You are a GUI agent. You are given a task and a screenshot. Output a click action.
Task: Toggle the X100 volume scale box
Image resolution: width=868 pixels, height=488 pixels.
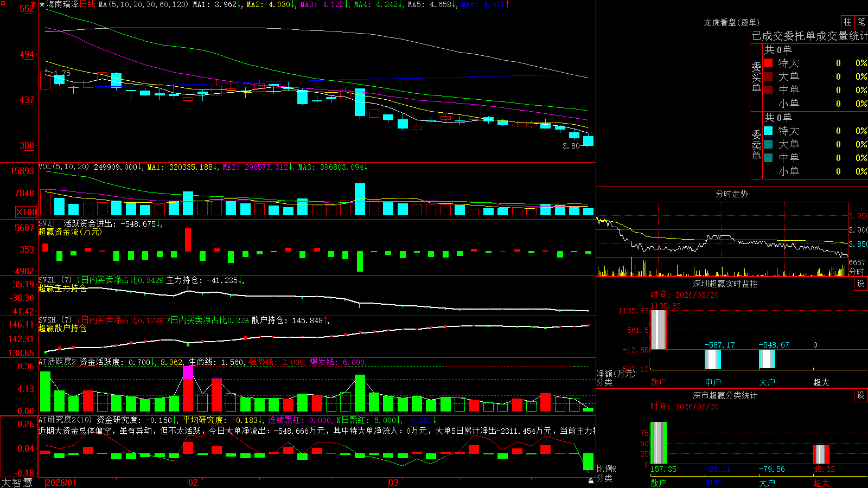26,212
